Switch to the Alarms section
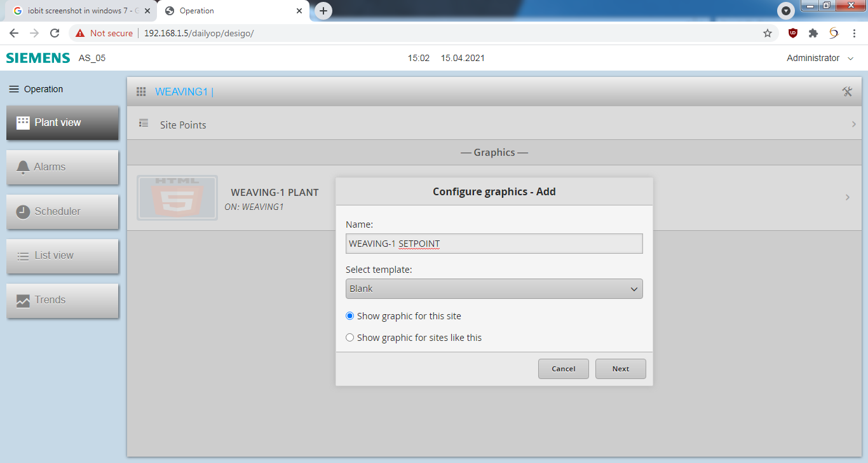 tap(62, 167)
